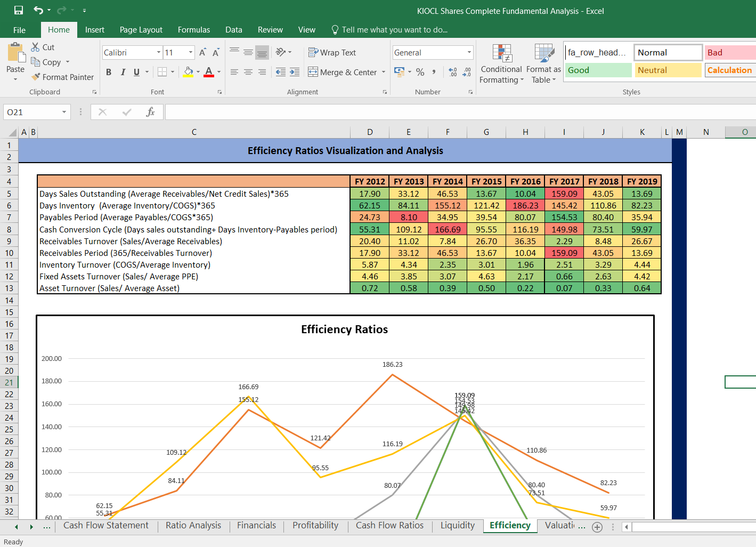Apply red font color A icon
The height and width of the screenshot is (547, 756).
tap(209, 72)
